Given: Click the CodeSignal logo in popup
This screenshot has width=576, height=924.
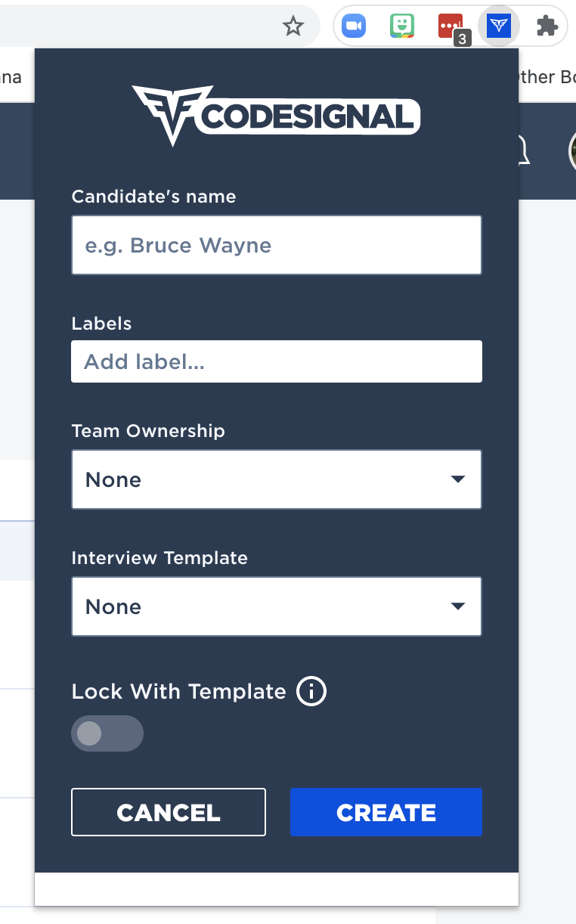Looking at the screenshot, I should pyautogui.click(x=276, y=115).
